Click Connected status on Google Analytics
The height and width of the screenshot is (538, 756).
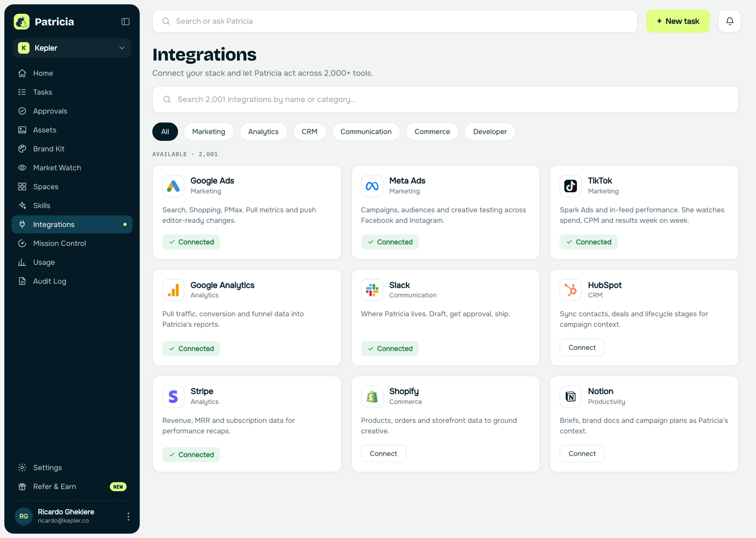pyautogui.click(x=191, y=349)
